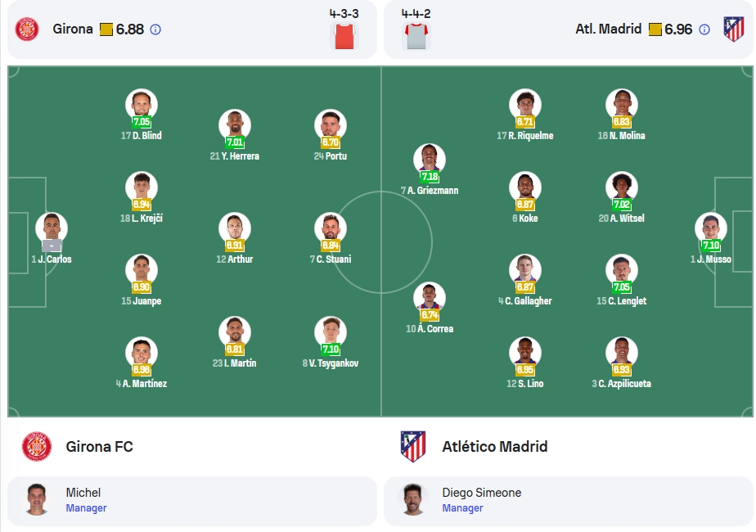Click the Girona FC team name
The height and width of the screenshot is (532, 756).
coord(99,447)
